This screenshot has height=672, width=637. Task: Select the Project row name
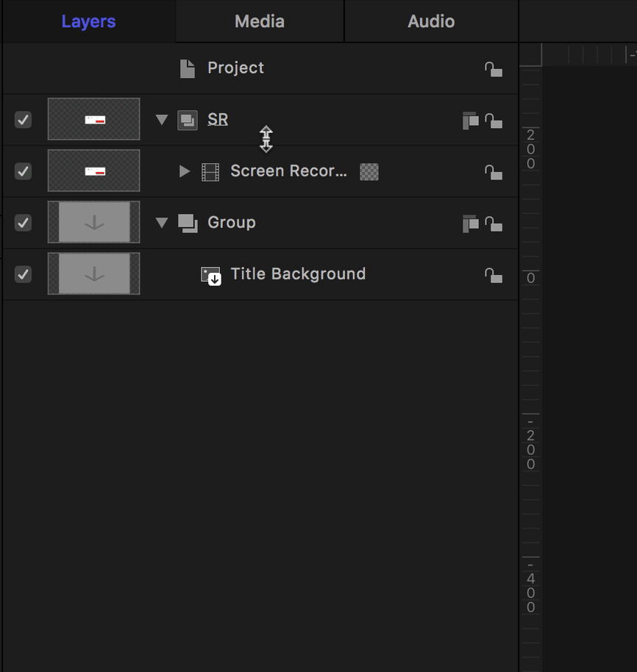(x=236, y=68)
